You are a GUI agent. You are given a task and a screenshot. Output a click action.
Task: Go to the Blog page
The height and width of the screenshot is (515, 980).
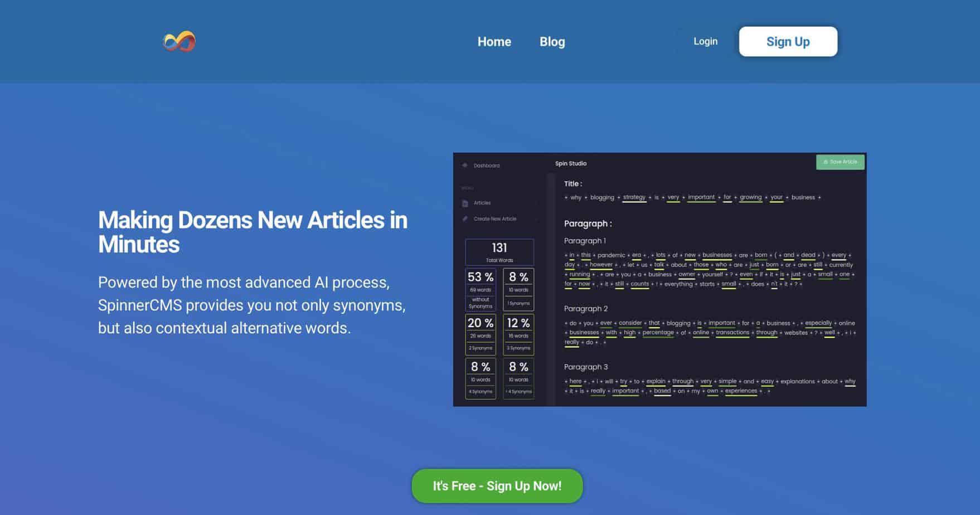(552, 42)
